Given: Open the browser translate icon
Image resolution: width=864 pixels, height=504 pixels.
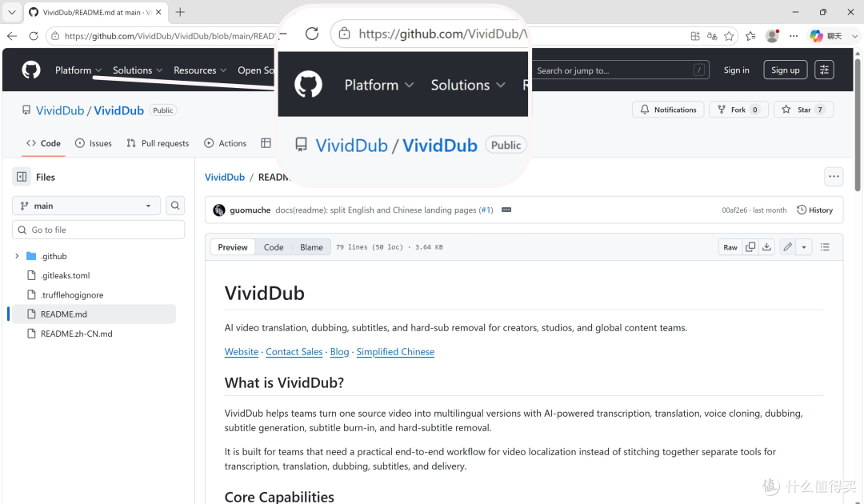Looking at the screenshot, I should click(x=712, y=36).
